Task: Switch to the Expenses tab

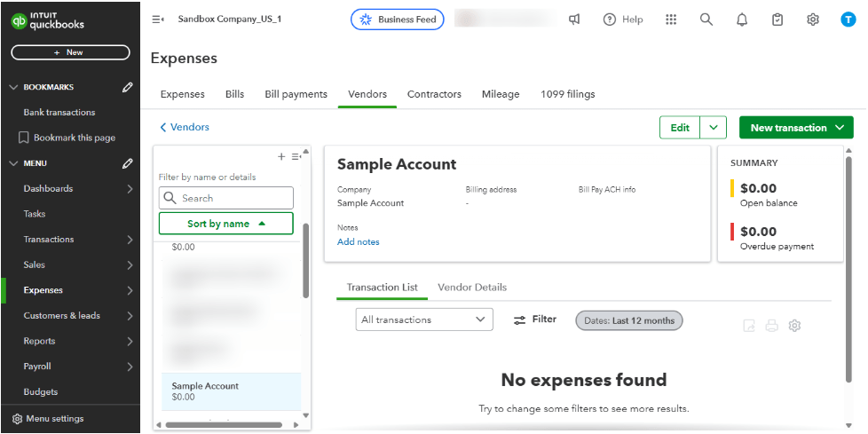Action: 182,94
